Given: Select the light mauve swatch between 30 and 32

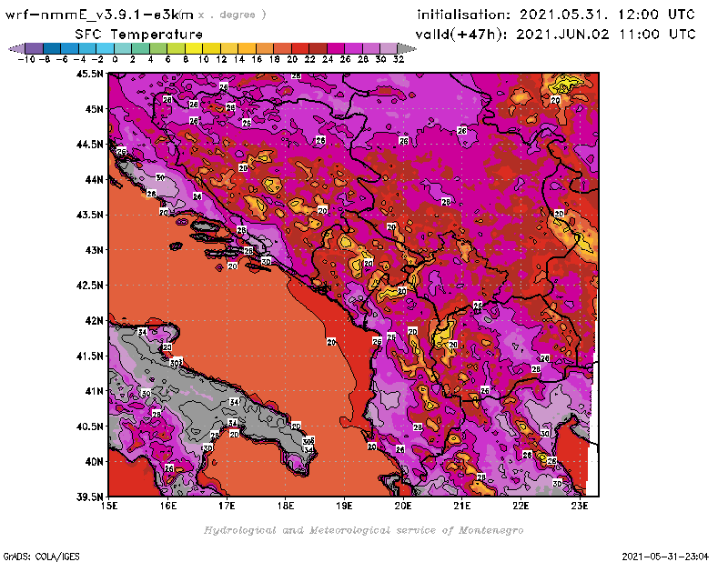Looking at the screenshot, I should (x=389, y=48).
